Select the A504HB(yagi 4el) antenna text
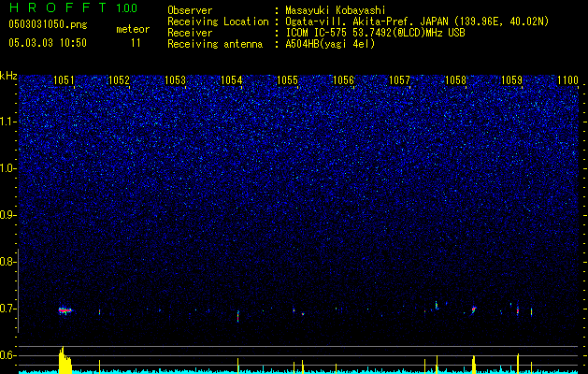 pyautogui.click(x=330, y=44)
